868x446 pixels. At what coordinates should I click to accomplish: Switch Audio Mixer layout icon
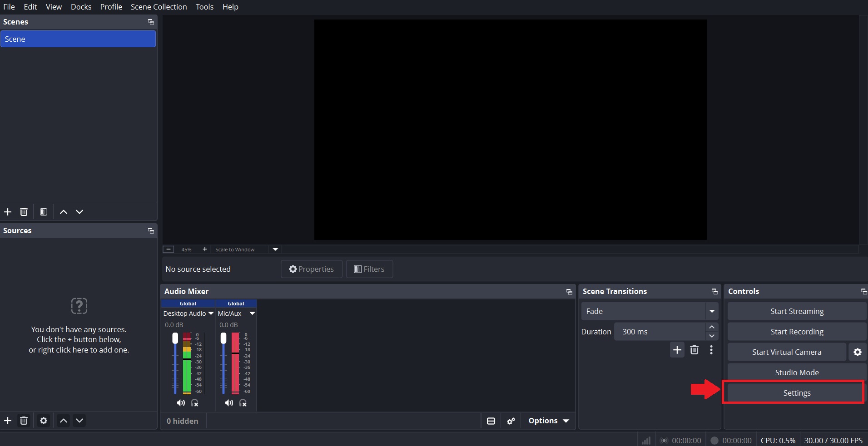pyautogui.click(x=491, y=421)
